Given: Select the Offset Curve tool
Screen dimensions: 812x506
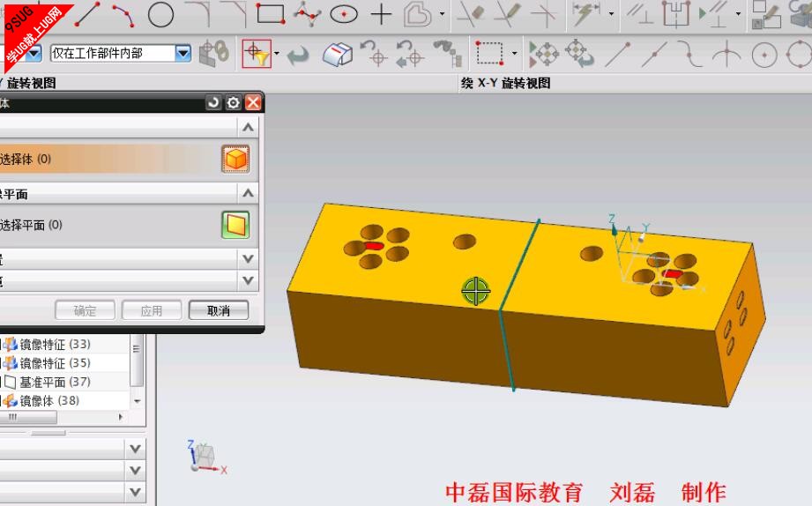Looking at the screenshot, I should click(x=417, y=14).
